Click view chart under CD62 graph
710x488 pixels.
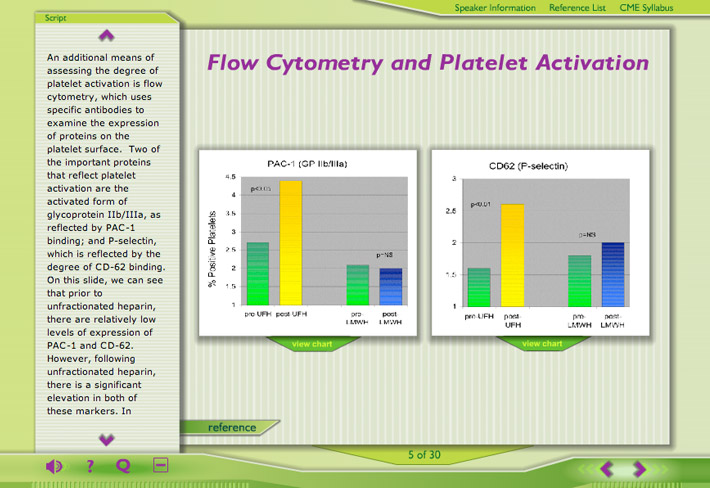point(542,344)
